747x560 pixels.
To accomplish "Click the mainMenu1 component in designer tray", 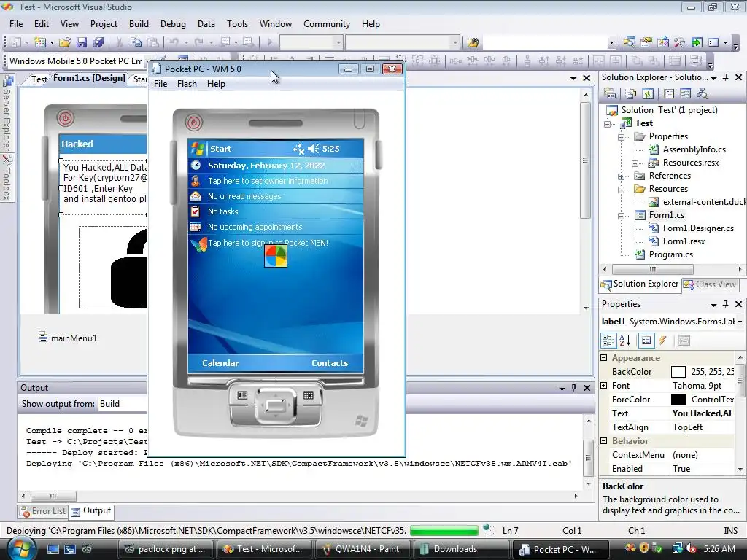I will click(68, 338).
